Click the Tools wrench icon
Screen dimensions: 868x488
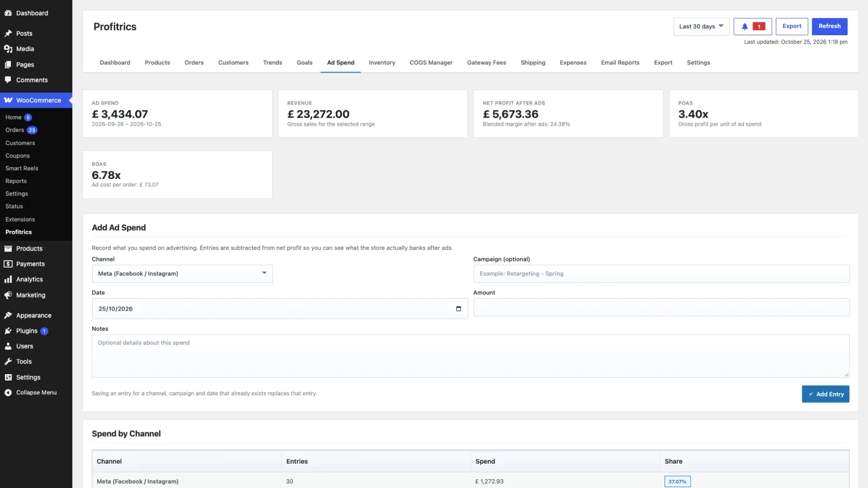pyautogui.click(x=8, y=362)
